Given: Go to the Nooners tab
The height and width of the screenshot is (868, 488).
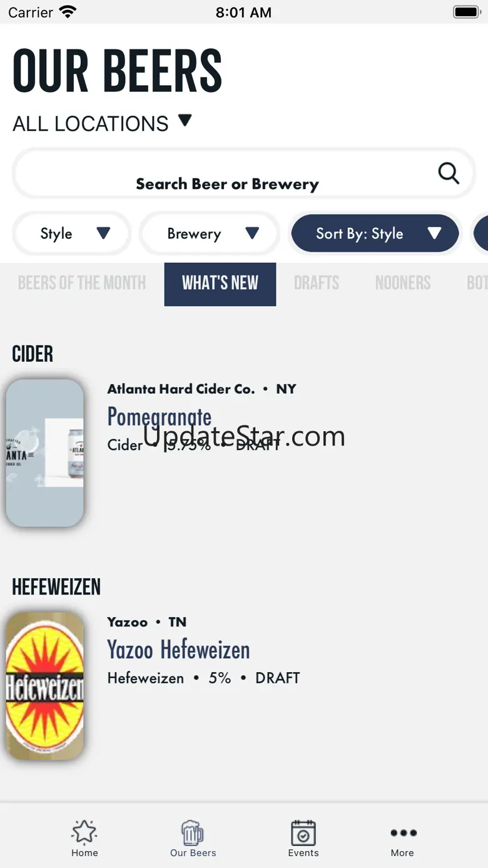Looking at the screenshot, I should (x=403, y=283).
